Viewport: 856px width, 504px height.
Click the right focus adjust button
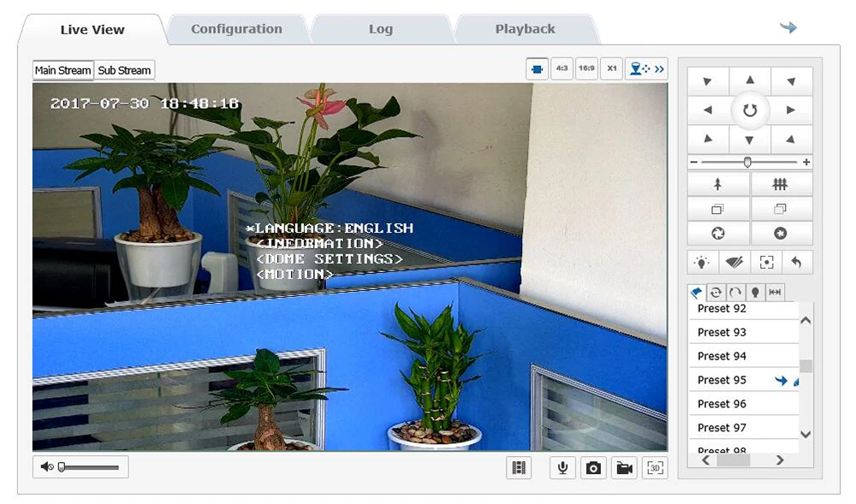781,209
